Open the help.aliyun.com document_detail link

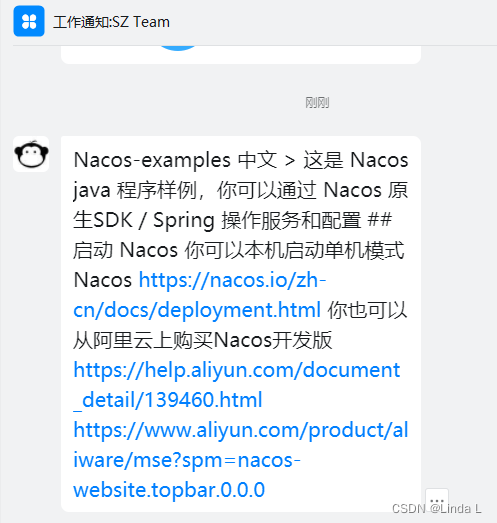(236, 385)
